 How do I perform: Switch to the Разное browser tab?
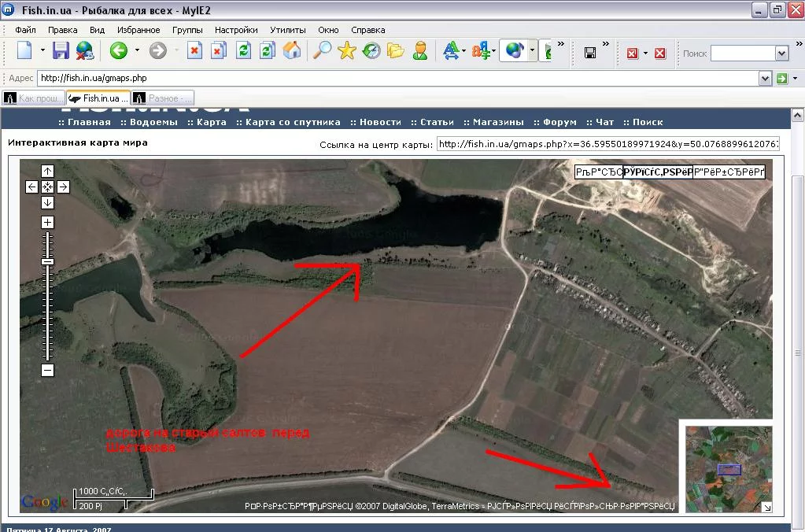click(x=162, y=98)
